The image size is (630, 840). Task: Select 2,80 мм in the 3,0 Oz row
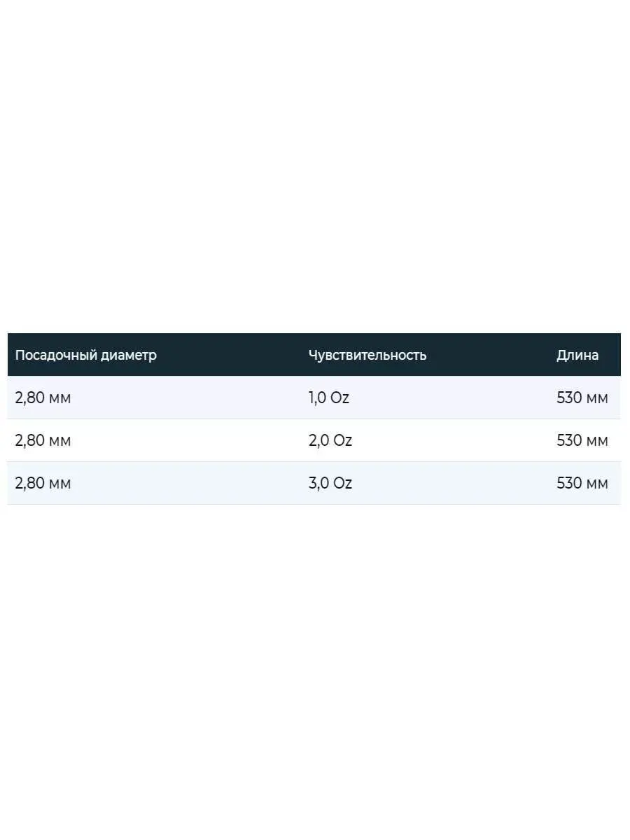pos(43,483)
